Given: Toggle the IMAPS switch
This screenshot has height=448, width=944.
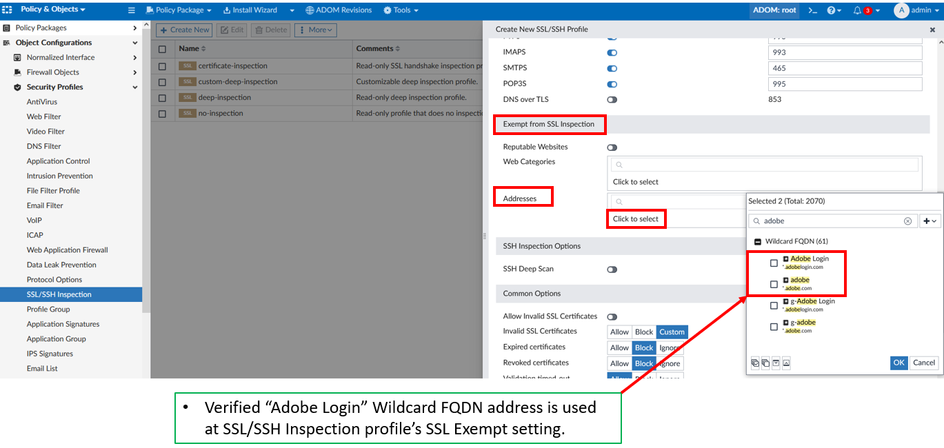Looking at the screenshot, I should coord(612,53).
